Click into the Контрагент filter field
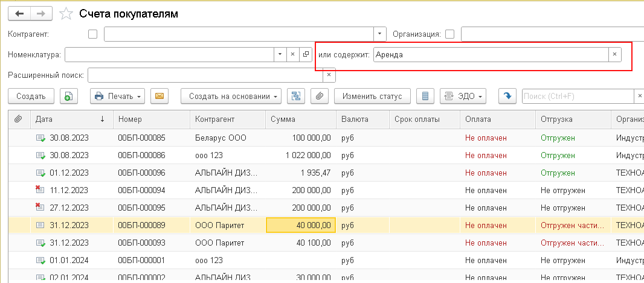Image resolution: width=644 pixels, height=283 pixels. 239,34
